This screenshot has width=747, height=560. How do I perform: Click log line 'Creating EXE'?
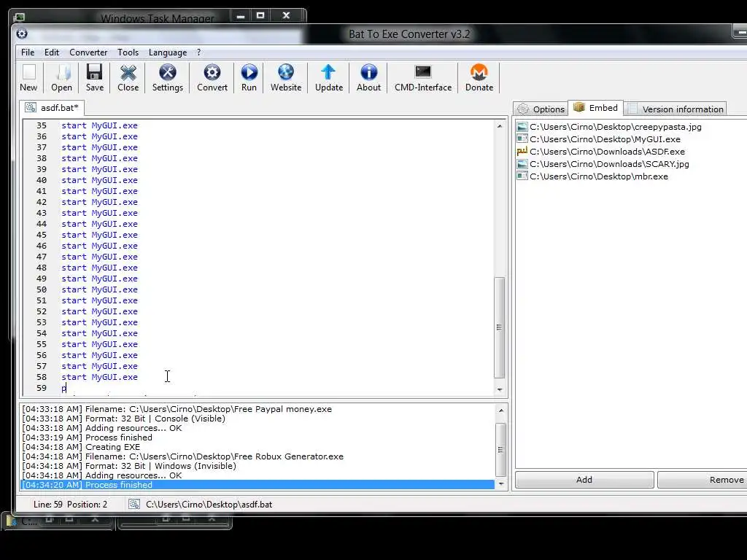(81, 447)
